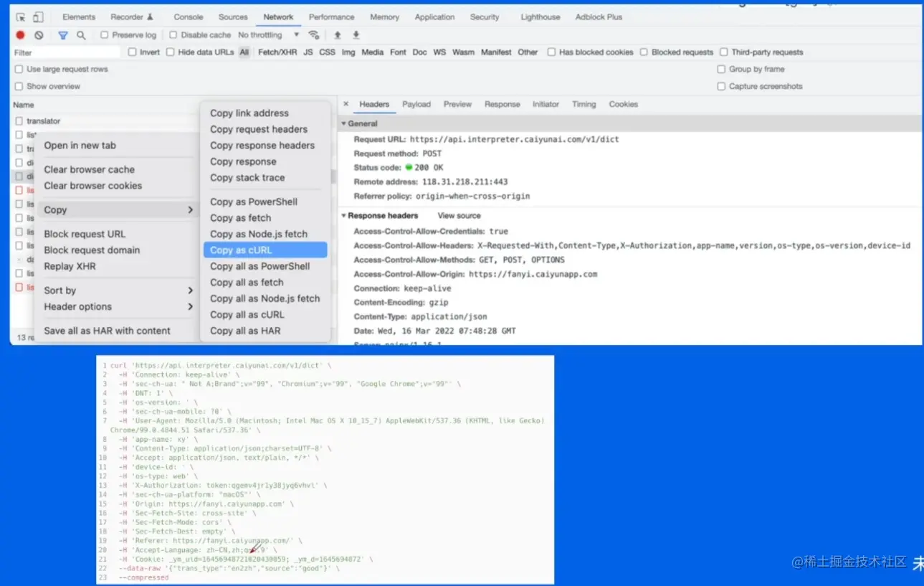Tick the Has blocked cookies checkbox
The image size is (924, 586).
pyautogui.click(x=551, y=52)
